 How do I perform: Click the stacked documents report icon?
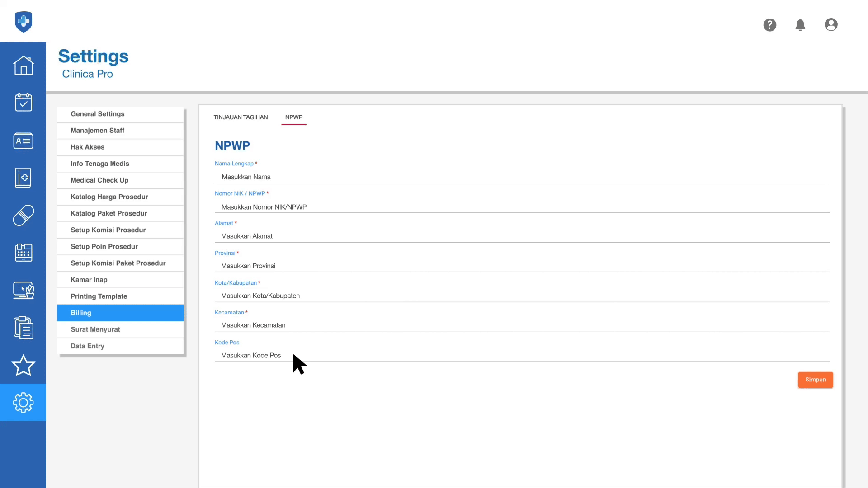(23, 328)
